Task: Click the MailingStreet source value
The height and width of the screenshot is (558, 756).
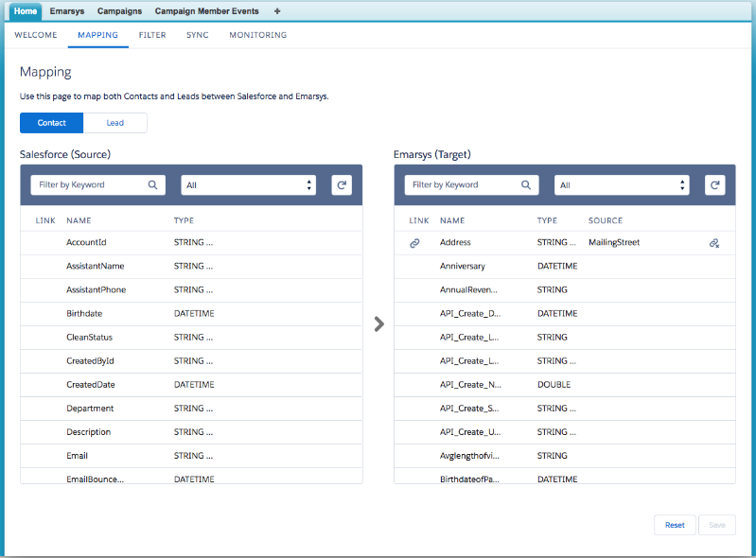Action: [x=614, y=242]
